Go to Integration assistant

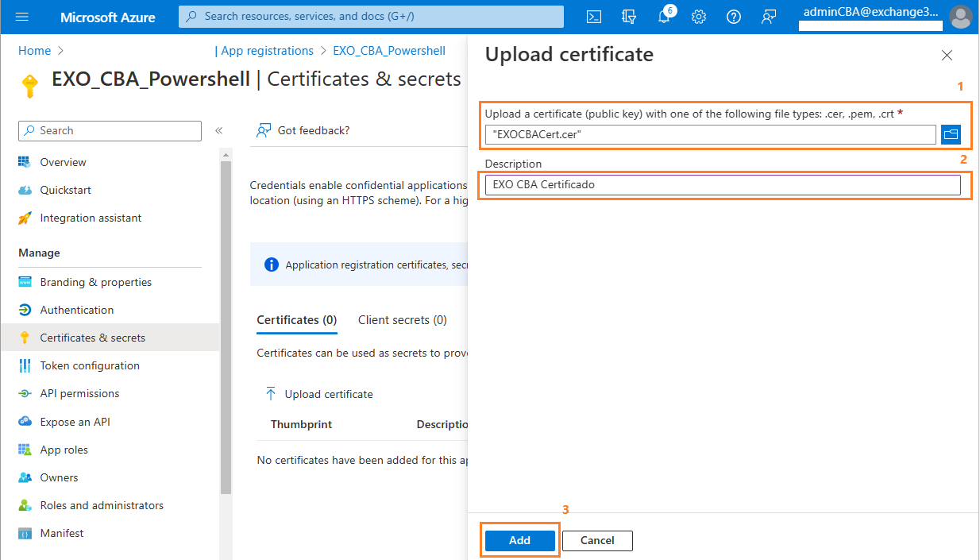91,218
